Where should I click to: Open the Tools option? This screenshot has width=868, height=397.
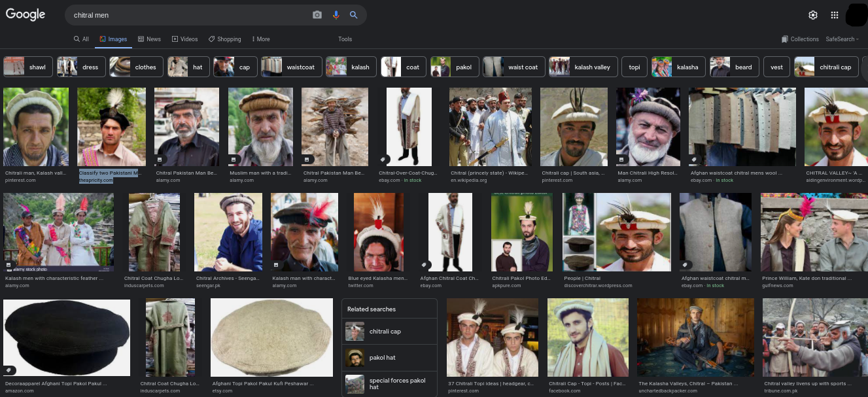[345, 39]
